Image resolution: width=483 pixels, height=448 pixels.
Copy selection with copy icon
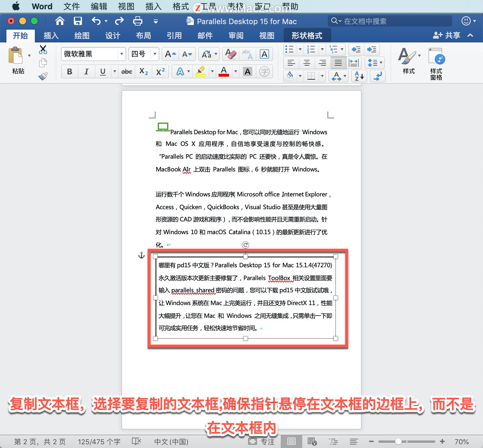(x=43, y=62)
